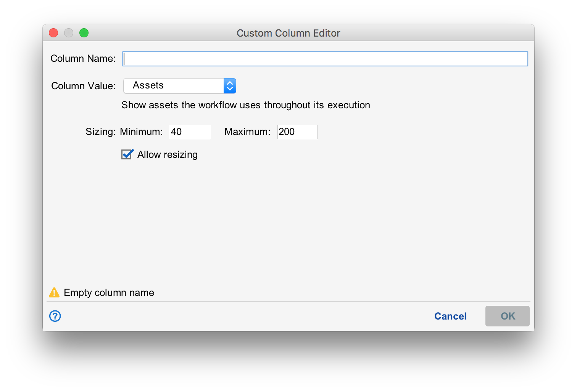Focus the Column Name text field

325,59
